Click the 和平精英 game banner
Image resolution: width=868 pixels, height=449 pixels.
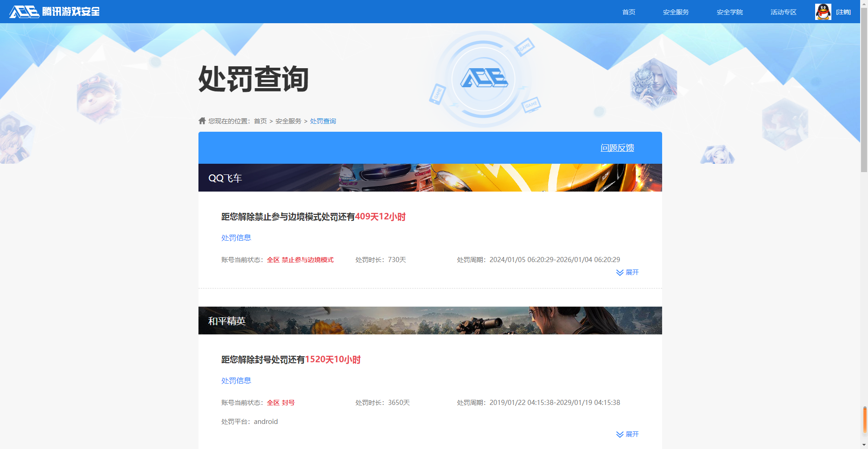[x=430, y=321]
